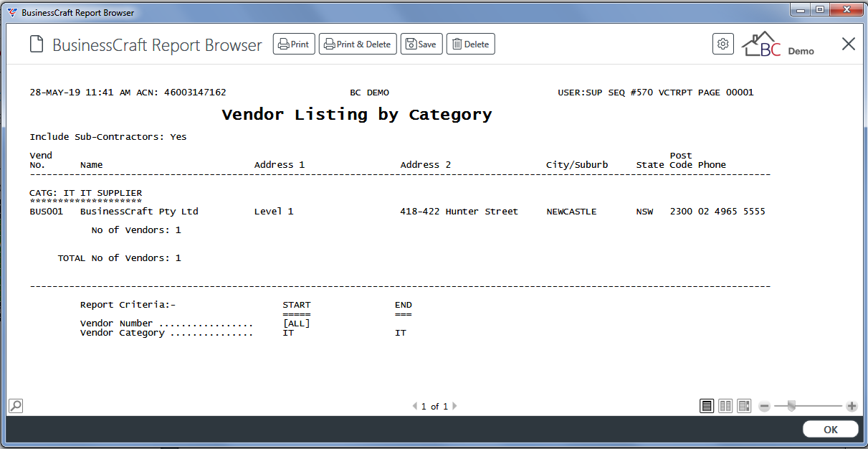Click the 'City/Suburb' column header
This screenshot has height=449, width=868.
point(577,165)
